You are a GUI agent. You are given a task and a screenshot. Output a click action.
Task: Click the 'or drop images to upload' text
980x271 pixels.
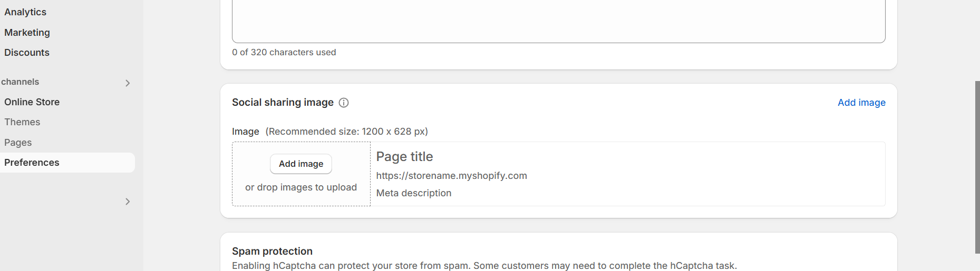tap(301, 187)
